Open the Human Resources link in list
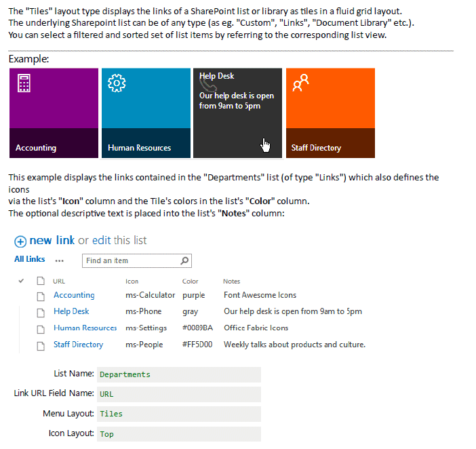 85,328
